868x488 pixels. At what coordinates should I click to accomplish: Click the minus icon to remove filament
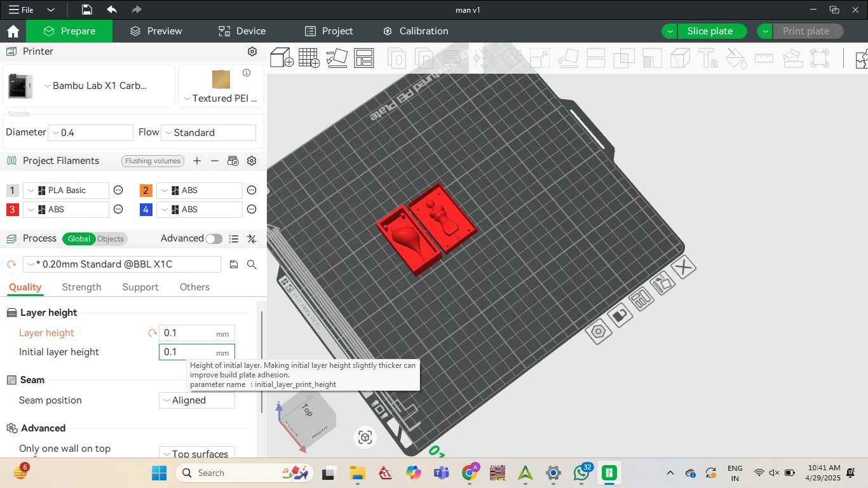point(215,161)
